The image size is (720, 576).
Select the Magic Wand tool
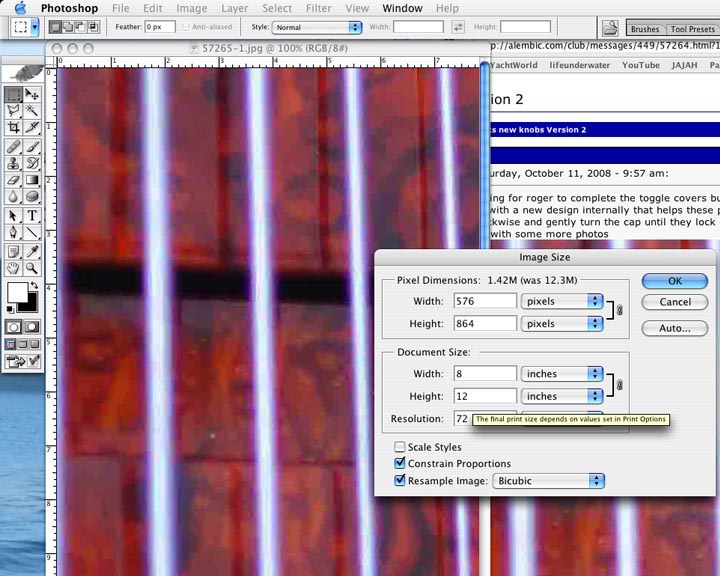click(x=33, y=111)
